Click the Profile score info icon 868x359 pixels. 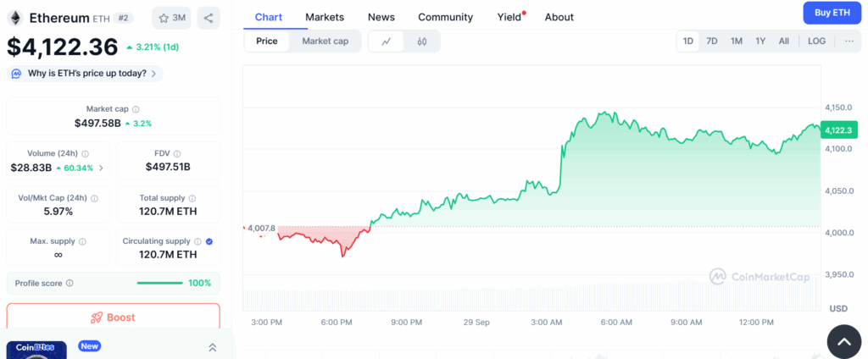click(x=70, y=283)
